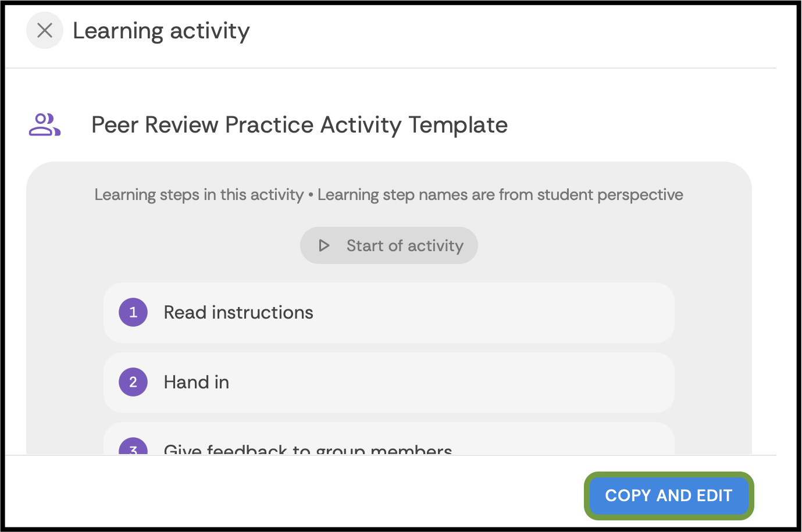
Task: Click the Start of activity pill button
Action: point(388,245)
